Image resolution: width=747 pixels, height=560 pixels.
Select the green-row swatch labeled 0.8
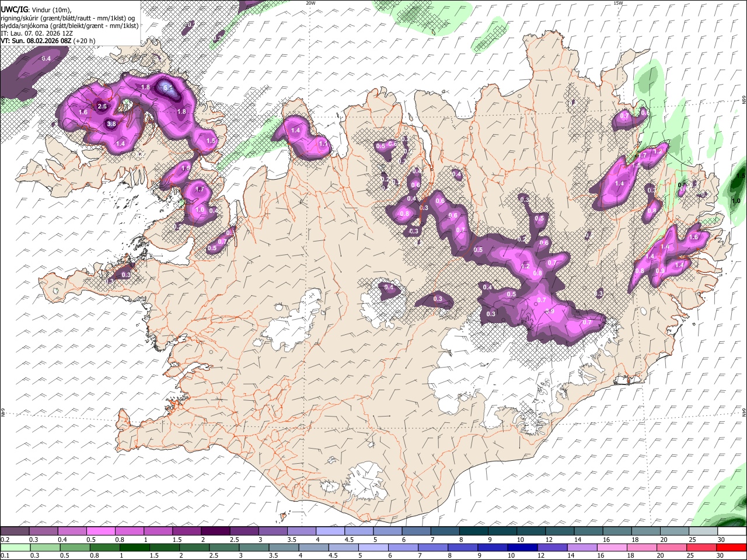(104, 547)
